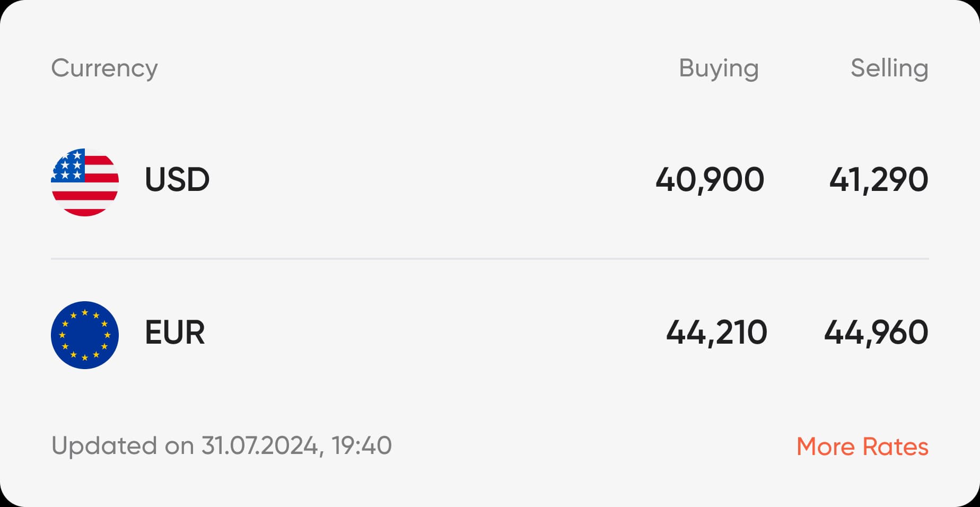
Task: Click the time 19:40 in the footer
Action: coord(362,445)
